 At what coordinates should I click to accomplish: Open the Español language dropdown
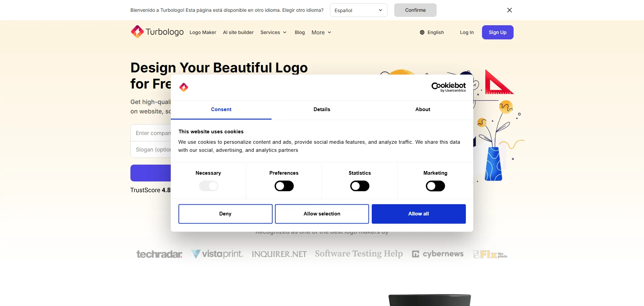[358, 10]
